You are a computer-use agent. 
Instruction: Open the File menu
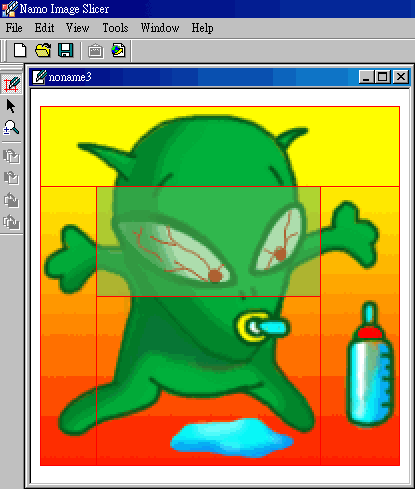[x=14, y=28]
